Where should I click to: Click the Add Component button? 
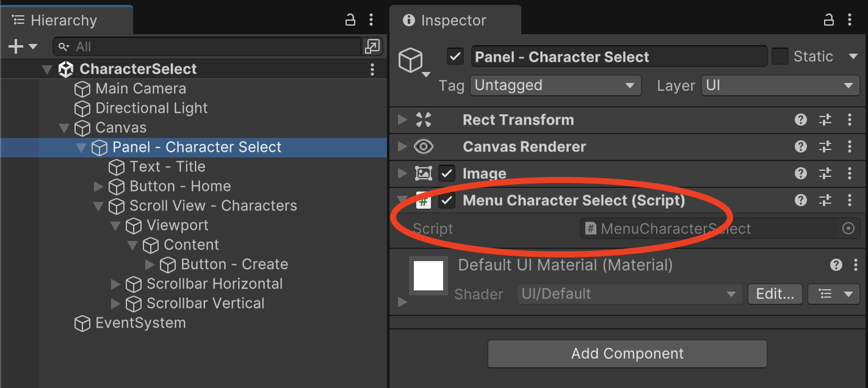point(627,354)
